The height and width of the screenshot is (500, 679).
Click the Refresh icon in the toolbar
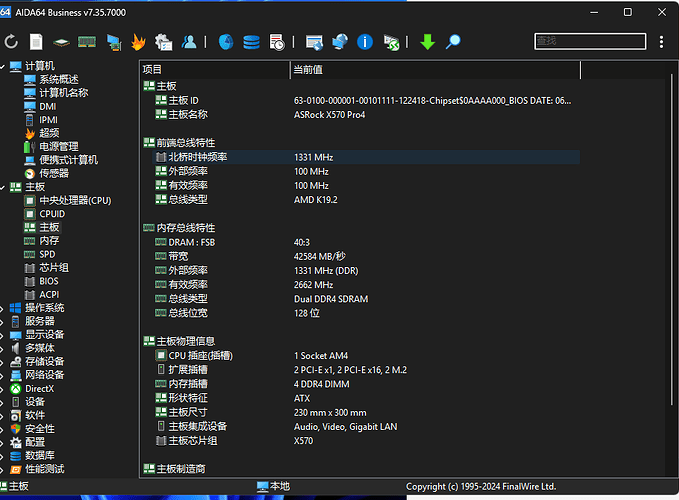pyautogui.click(x=12, y=42)
